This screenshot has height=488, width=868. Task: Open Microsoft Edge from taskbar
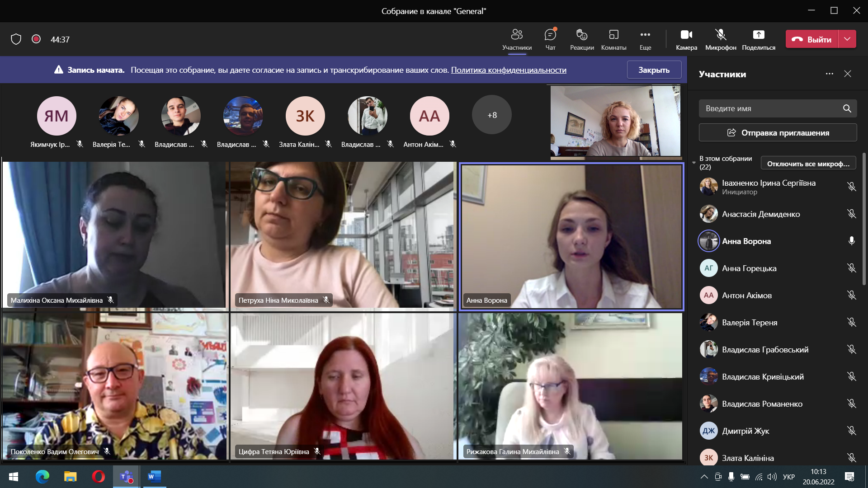point(42,477)
